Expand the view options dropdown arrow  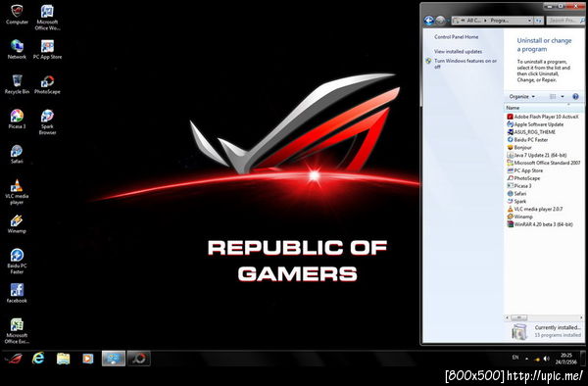coord(563,97)
